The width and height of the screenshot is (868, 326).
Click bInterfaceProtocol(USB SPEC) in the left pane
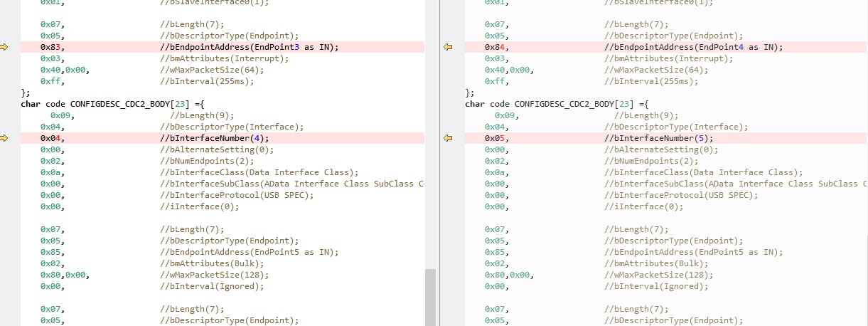coord(237,195)
